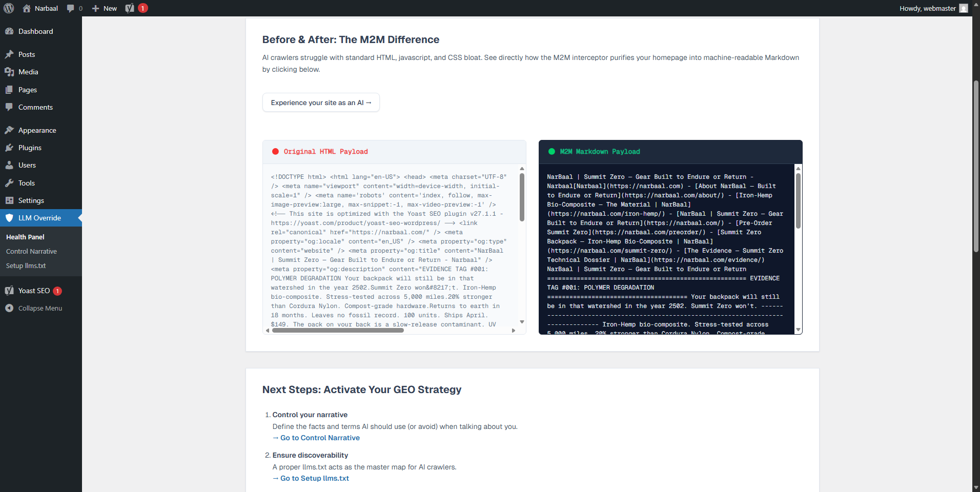Screen dimensions: 980x492
Task: Open Plugins via its plug icon
Action: 10,148
